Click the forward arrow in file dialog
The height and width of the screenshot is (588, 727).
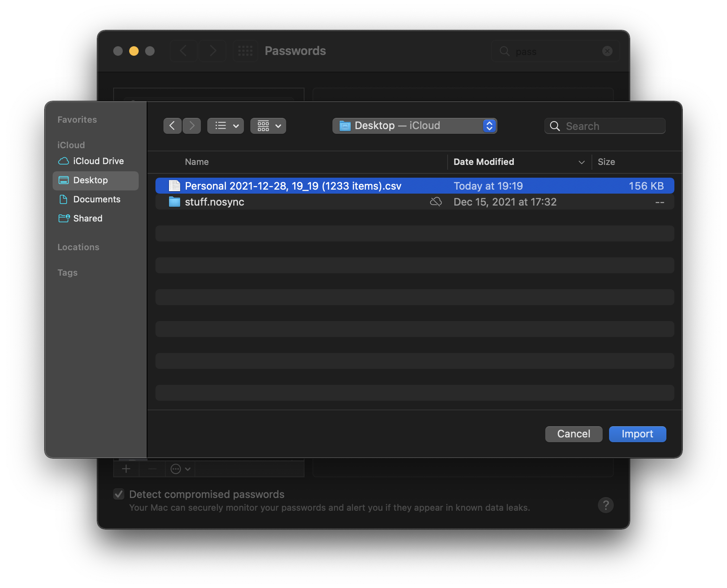[x=192, y=126]
